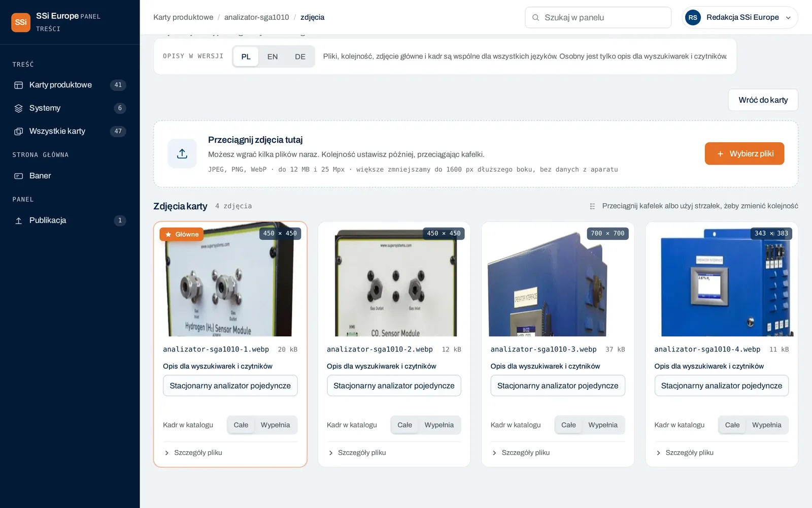Click the search magnifier icon
The width and height of the screenshot is (812, 508).
535,18
